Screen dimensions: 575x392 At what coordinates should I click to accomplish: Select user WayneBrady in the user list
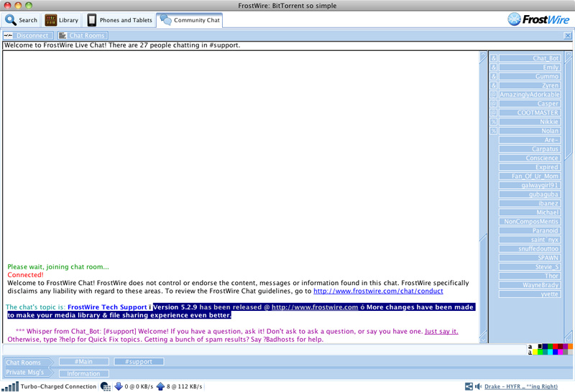530,284
